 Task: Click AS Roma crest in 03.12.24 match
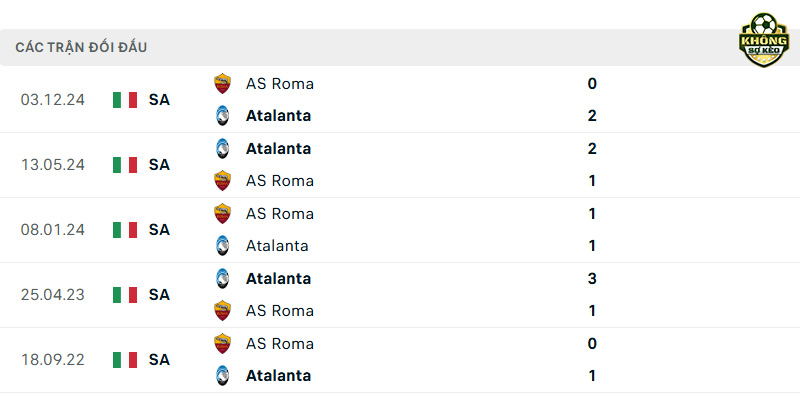tap(222, 84)
